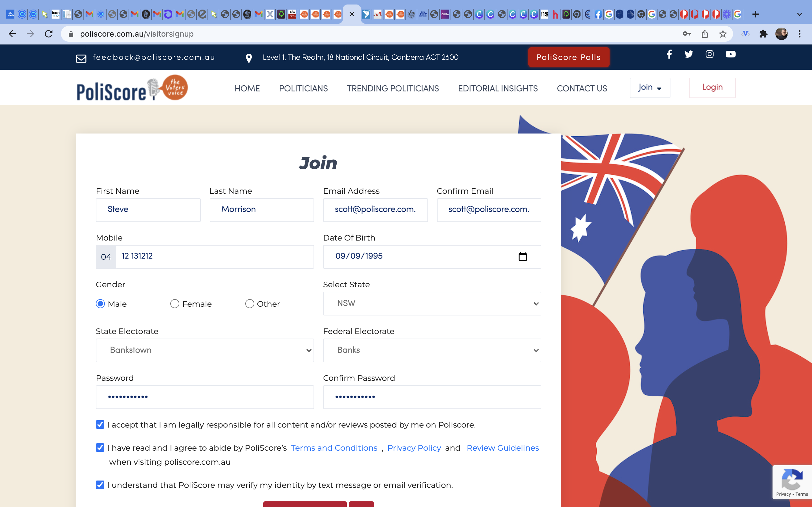Viewport: 812px width, 507px height.
Task: Focus the First Name input field
Action: pyautogui.click(x=148, y=210)
